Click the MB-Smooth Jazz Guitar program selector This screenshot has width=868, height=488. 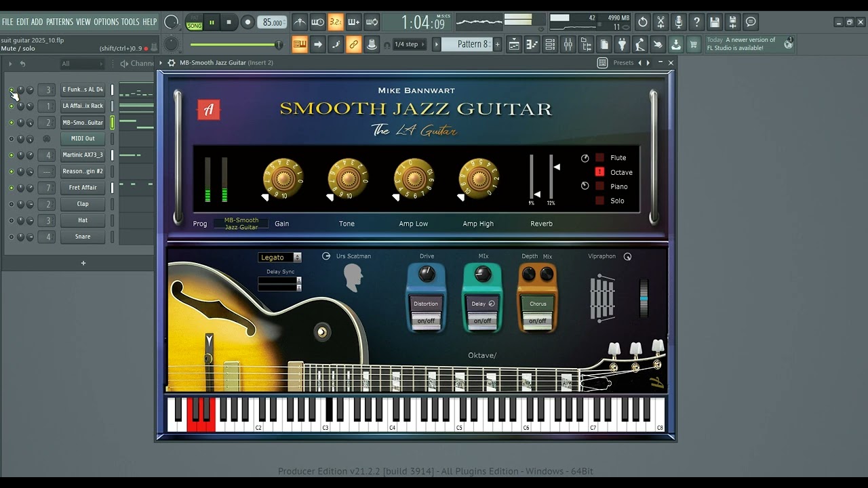[x=241, y=224]
